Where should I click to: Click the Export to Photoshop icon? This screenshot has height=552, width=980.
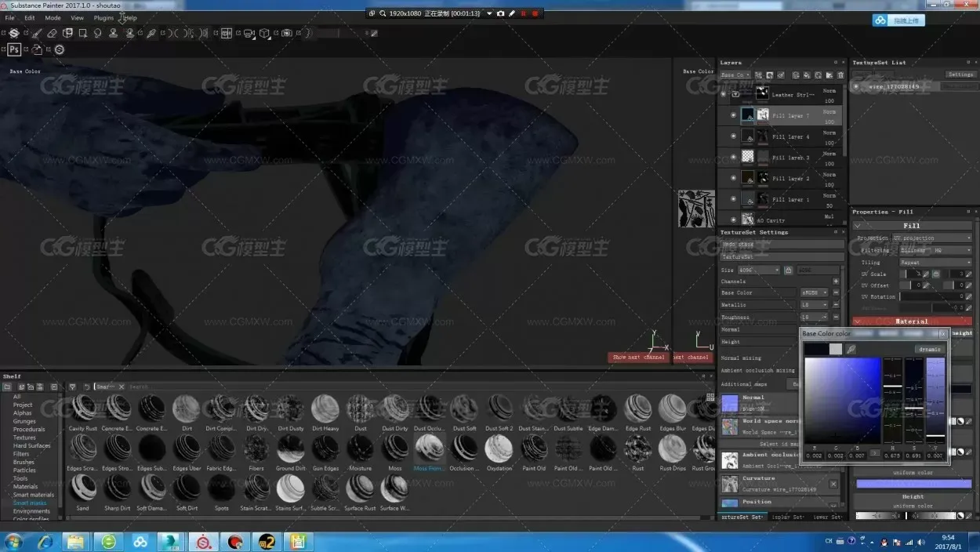coord(14,49)
